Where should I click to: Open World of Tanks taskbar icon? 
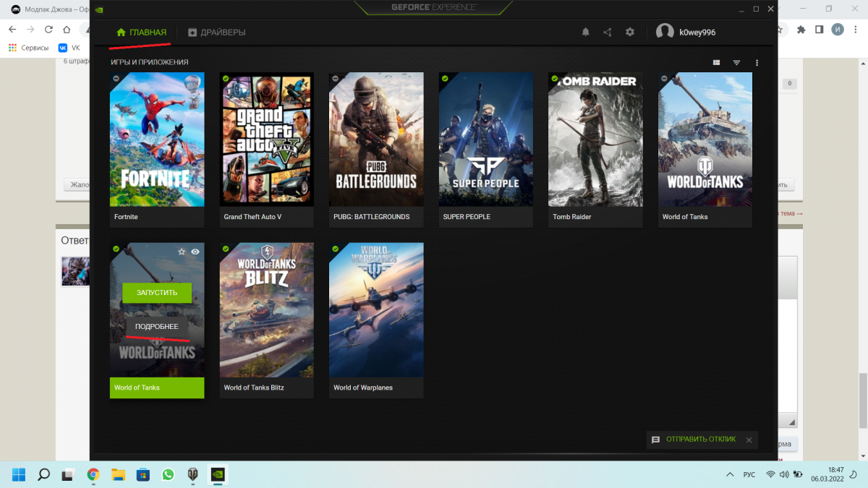coord(193,475)
